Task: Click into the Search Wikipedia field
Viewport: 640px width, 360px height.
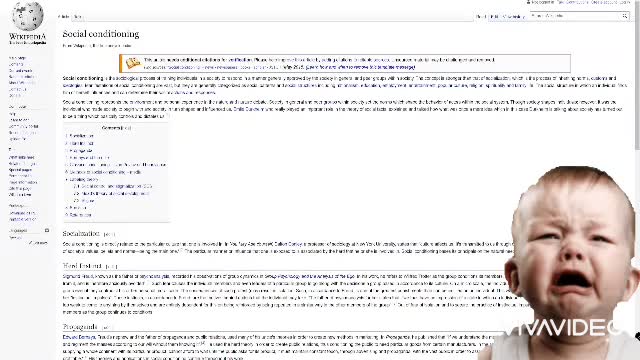Action: [x=575, y=16]
